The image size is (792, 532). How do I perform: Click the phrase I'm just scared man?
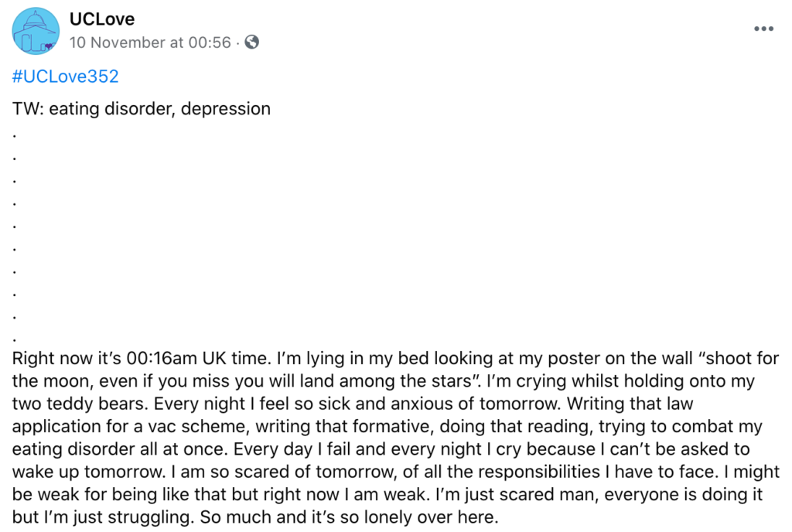click(x=517, y=495)
